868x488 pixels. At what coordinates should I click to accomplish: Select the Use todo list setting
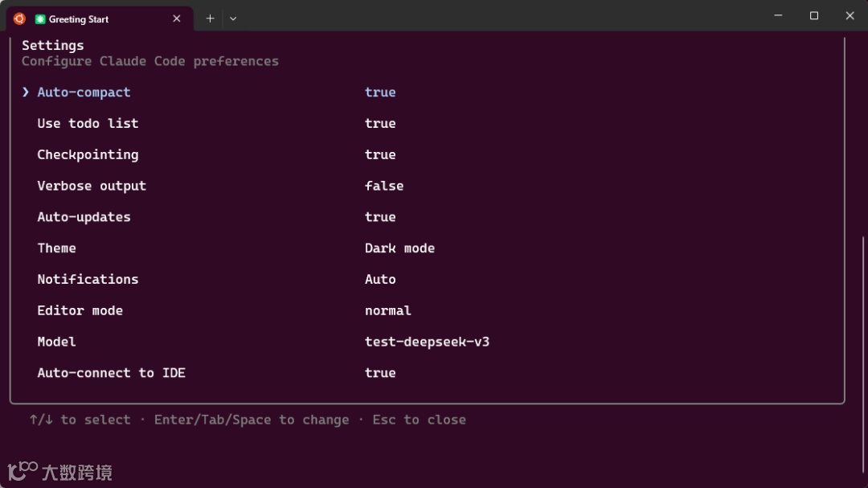click(88, 124)
